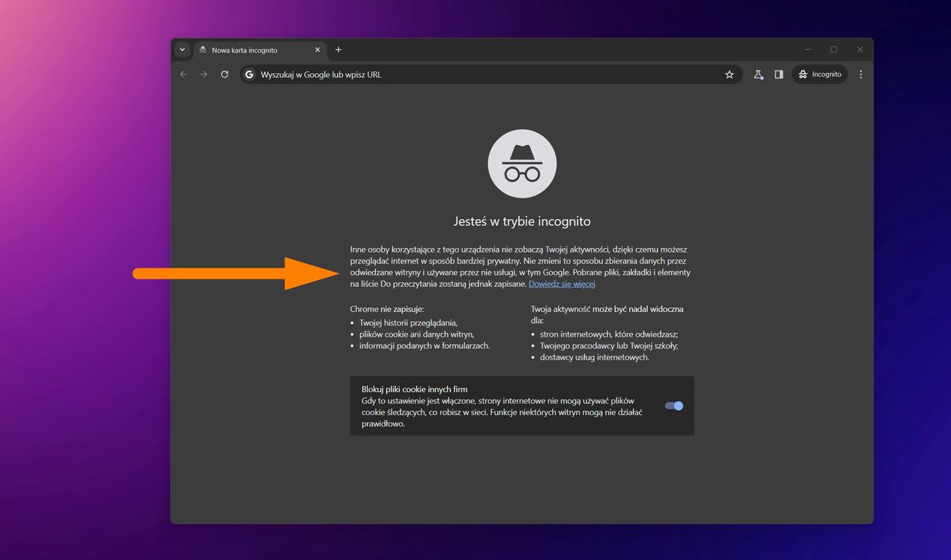Click the Blokuj pliki cookie innych firm title

coord(415,389)
